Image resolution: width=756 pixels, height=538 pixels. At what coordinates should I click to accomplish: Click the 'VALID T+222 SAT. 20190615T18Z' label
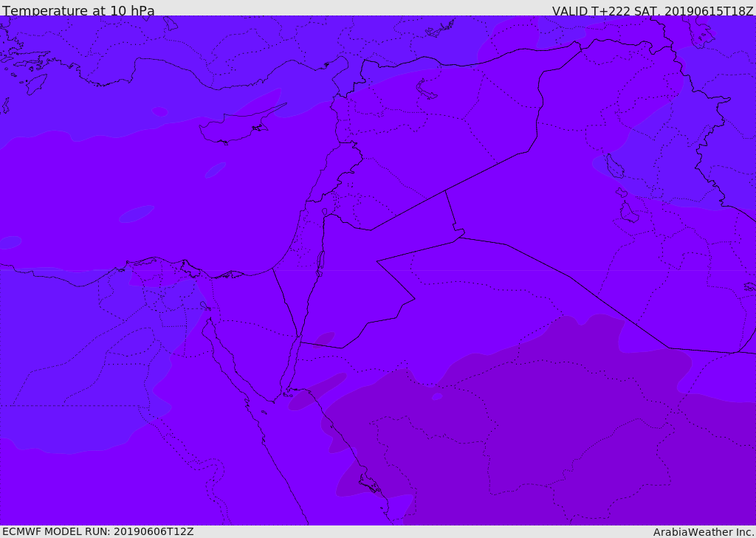(653, 11)
